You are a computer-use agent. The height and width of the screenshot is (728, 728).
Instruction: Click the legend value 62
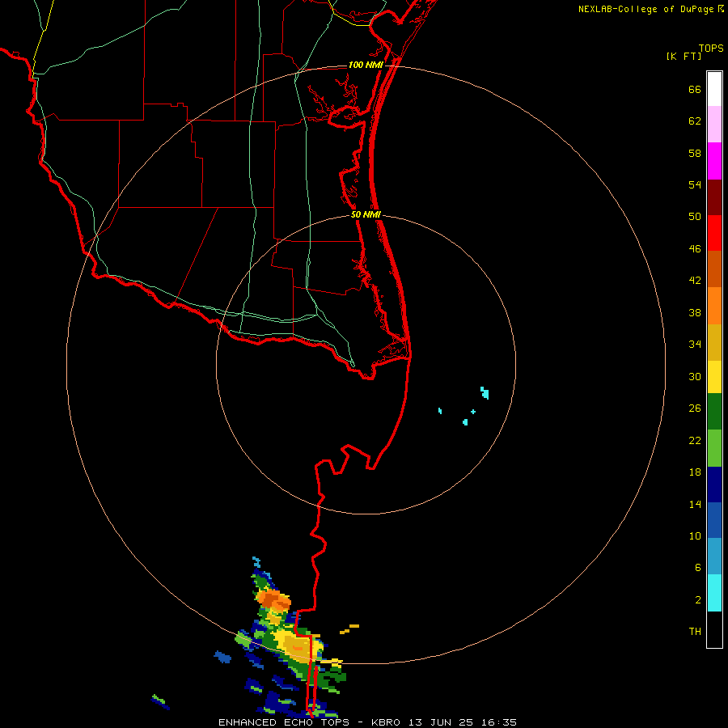pyautogui.click(x=695, y=121)
